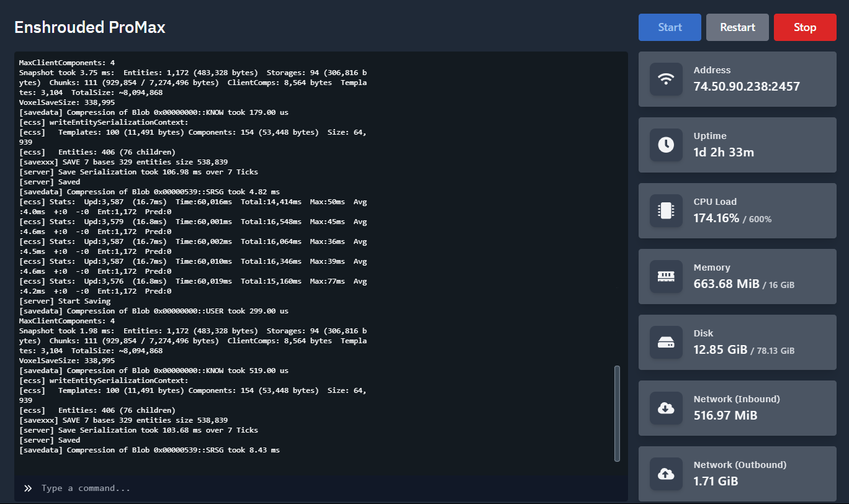849x504 pixels.
Task: Stop the server with red button
Action: click(x=804, y=27)
